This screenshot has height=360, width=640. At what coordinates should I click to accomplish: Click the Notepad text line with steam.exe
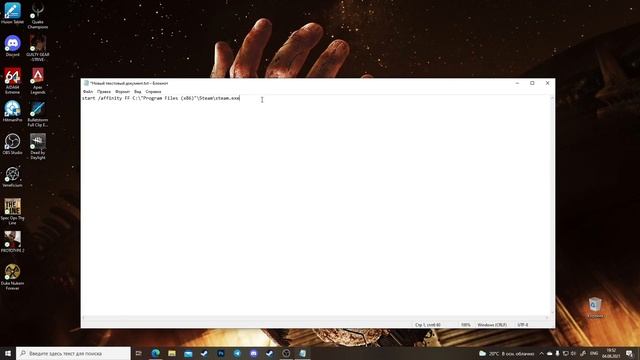click(x=161, y=98)
